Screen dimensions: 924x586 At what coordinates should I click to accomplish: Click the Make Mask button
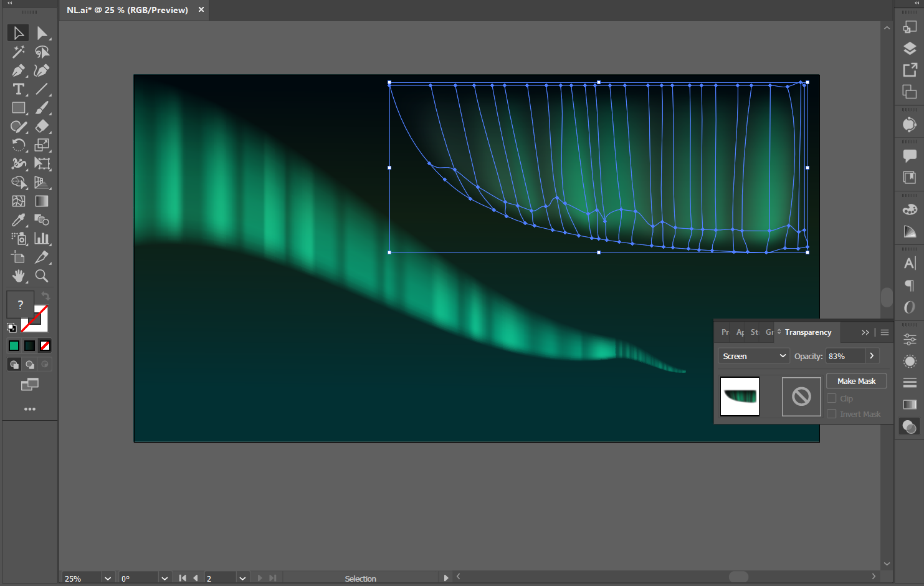(857, 381)
